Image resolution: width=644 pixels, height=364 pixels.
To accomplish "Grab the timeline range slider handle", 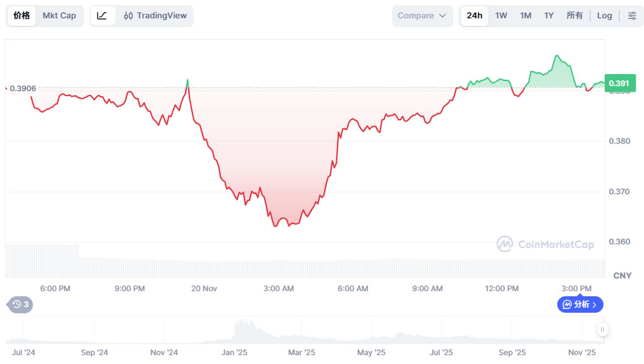I will [x=602, y=329].
